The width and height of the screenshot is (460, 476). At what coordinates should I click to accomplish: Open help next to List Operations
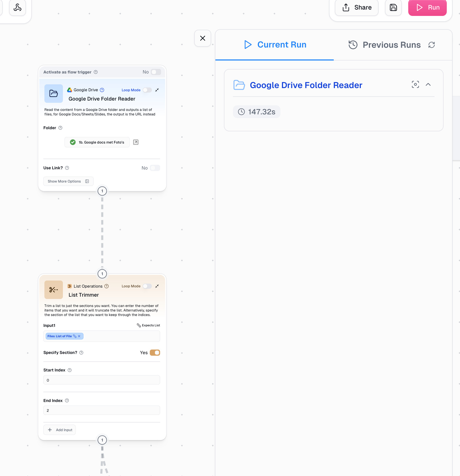[107, 286]
